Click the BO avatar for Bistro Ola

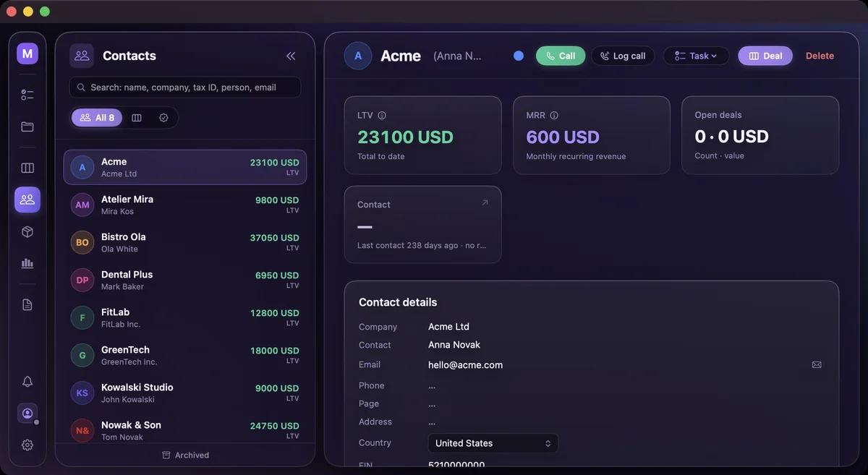[82, 243]
